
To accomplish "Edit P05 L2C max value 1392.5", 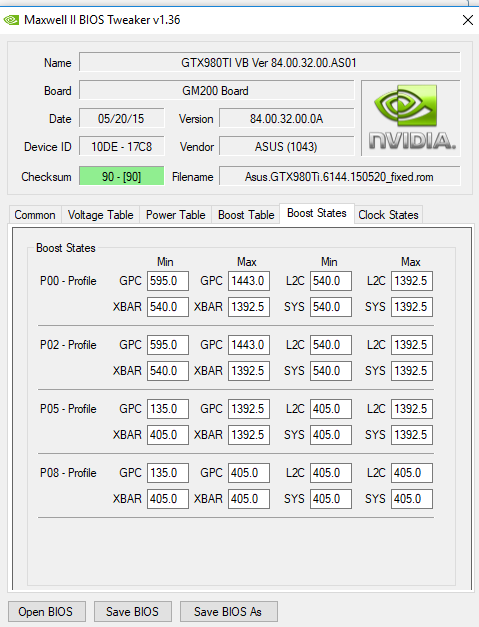I will tap(412, 409).
